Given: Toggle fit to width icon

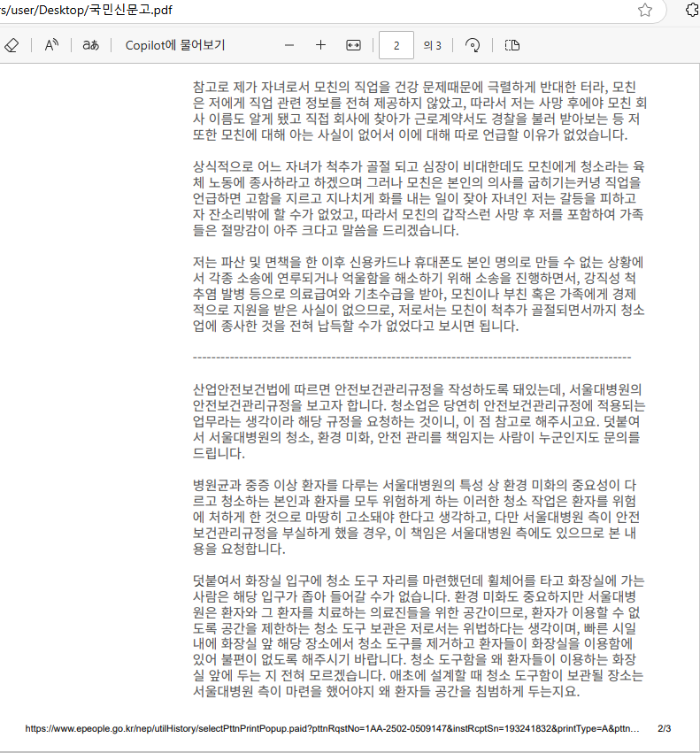Looking at the screenshot, I should tap(354, 45).
